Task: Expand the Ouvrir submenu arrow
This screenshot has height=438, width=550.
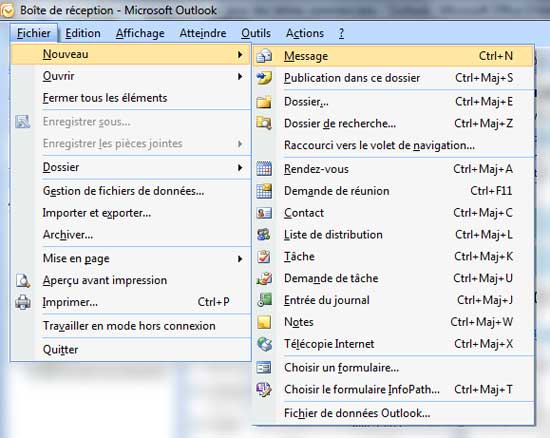Action: click(240, 76)
